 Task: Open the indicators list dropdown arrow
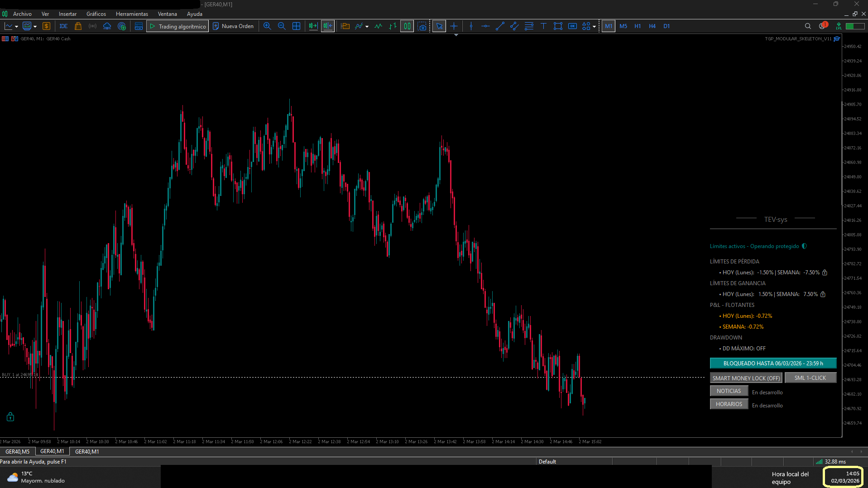tap(367, 27)
